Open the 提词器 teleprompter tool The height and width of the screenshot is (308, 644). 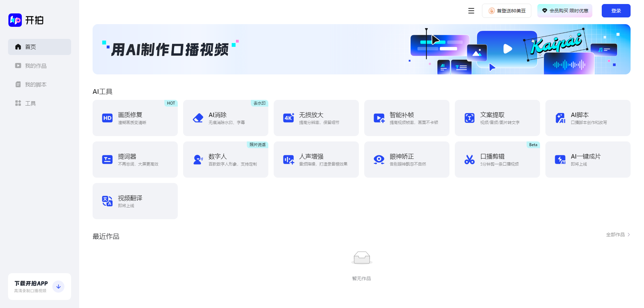(x=135, y=159)
